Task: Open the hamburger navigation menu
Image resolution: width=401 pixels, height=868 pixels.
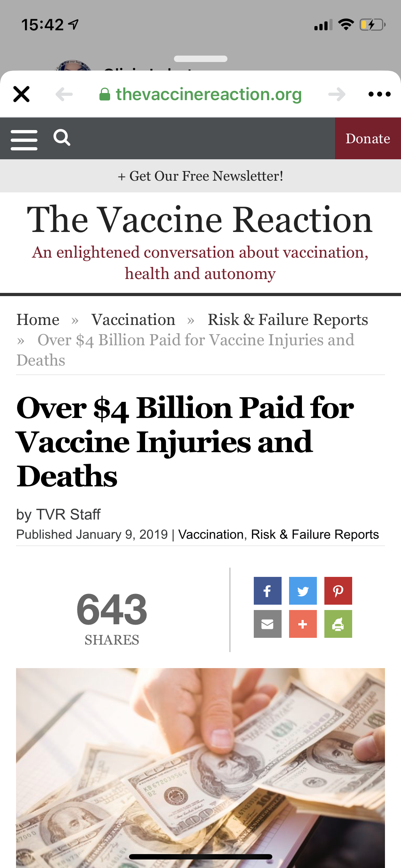Action: pos(24,139)
